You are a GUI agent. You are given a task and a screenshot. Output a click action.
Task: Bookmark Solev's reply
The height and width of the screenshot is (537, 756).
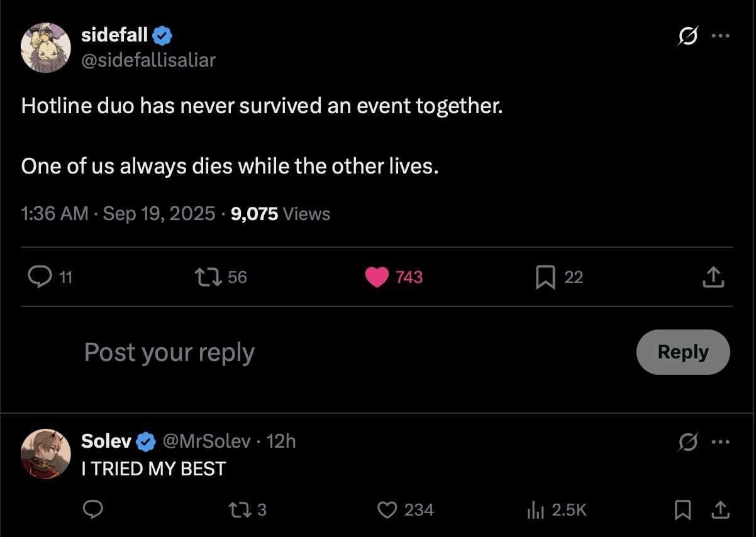tap(682, 510)
